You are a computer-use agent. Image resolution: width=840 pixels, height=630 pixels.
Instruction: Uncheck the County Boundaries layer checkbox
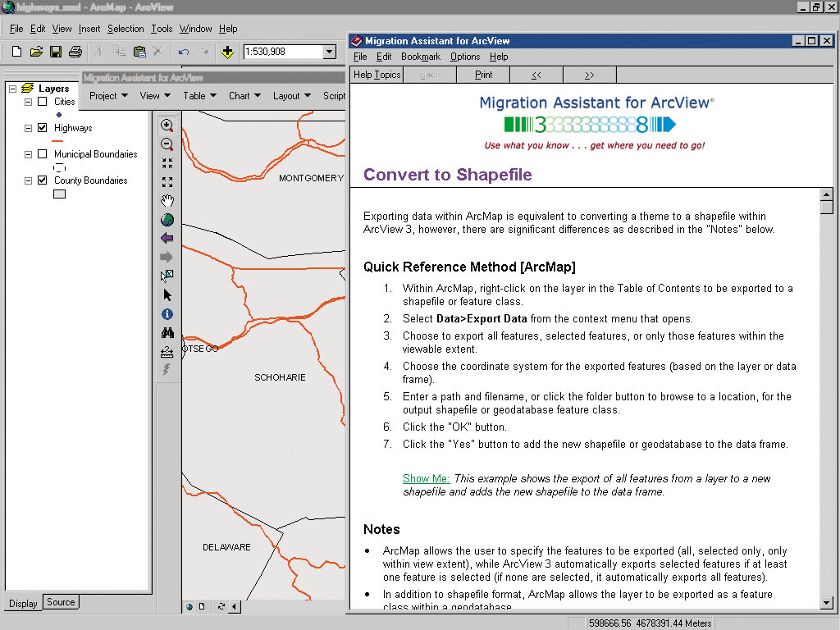pos(43,180)
